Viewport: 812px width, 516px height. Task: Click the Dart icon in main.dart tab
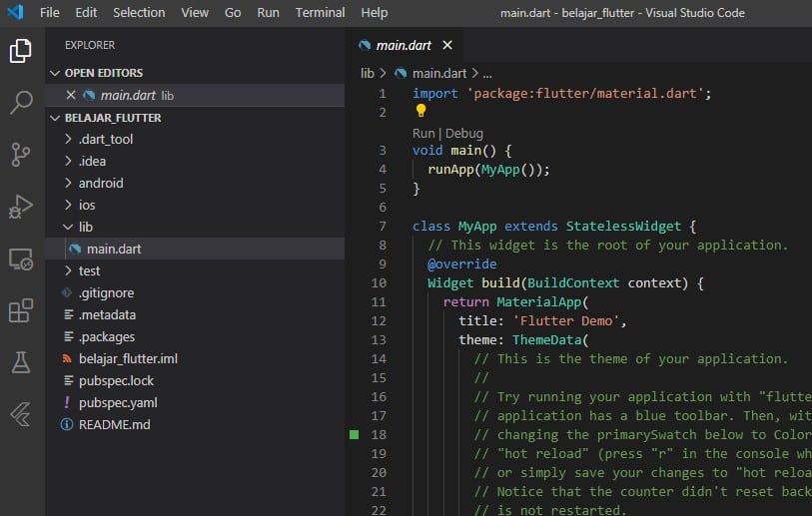(365, 46)
